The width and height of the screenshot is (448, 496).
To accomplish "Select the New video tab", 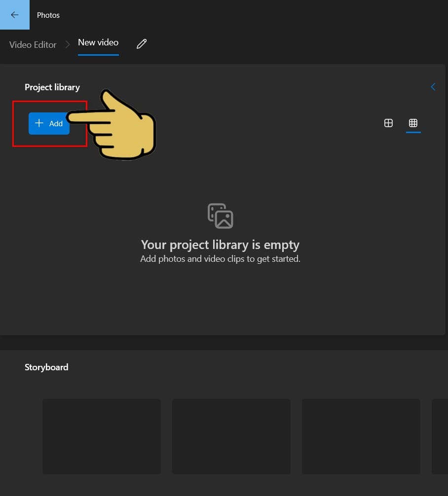I will [x=98, y=42].
